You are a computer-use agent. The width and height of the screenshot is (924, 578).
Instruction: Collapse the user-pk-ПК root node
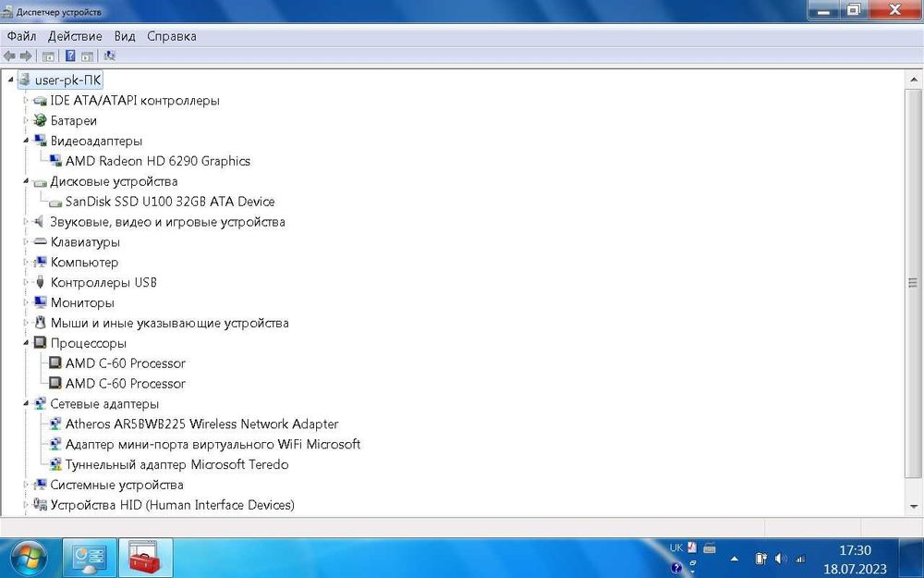click(x=10, y=79)
